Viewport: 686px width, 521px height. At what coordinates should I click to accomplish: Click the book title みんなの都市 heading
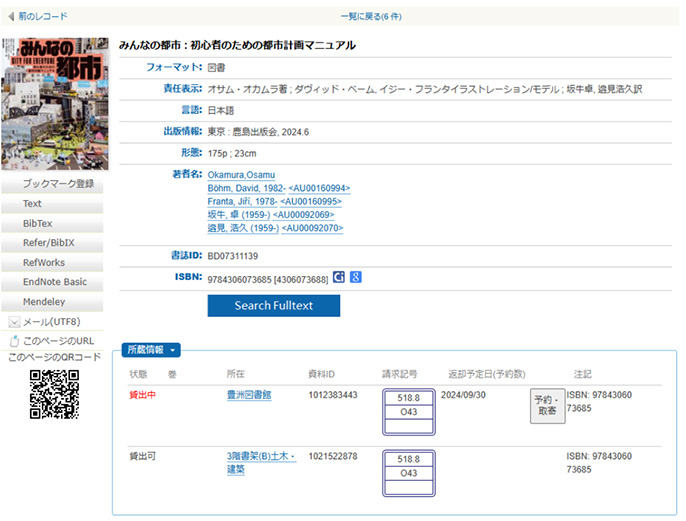[237, 45]
